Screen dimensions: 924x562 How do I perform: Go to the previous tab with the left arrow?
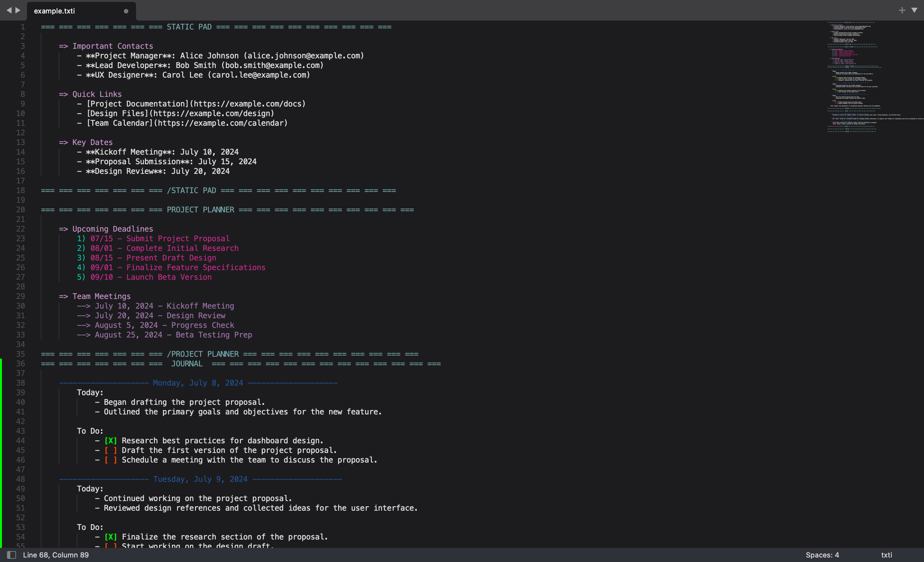click(9, 10)
